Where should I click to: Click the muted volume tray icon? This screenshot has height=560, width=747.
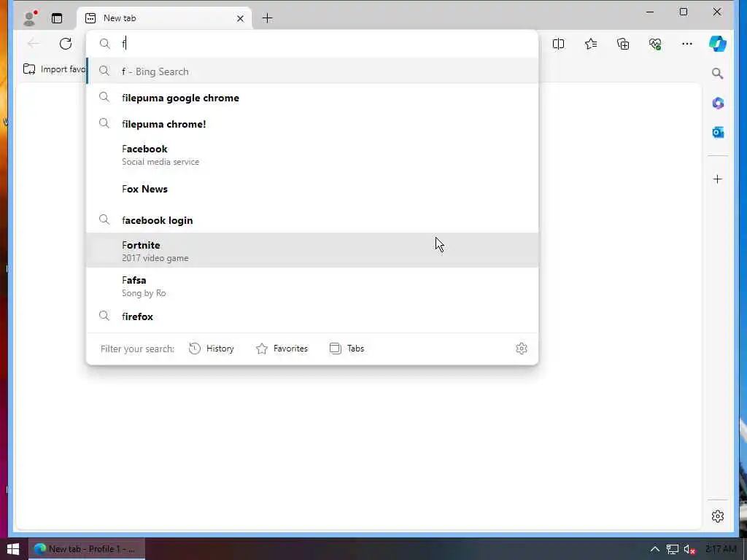click(x=689, y=549)
